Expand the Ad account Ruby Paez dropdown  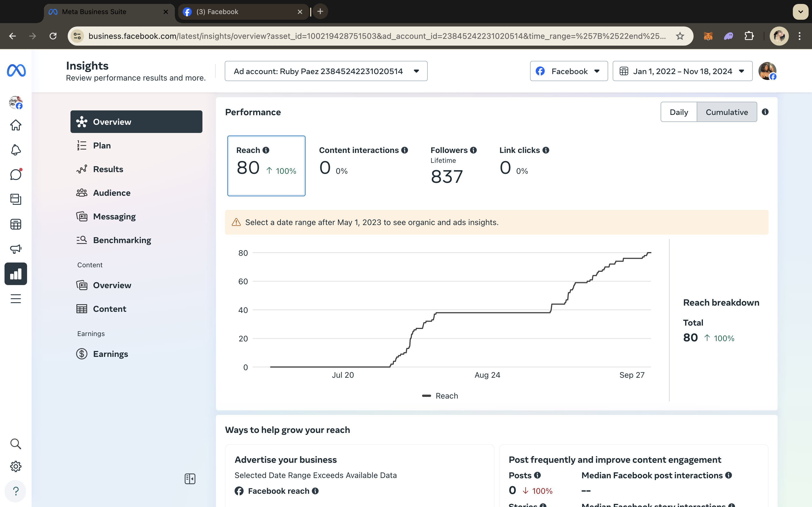[x=326, y=71]
